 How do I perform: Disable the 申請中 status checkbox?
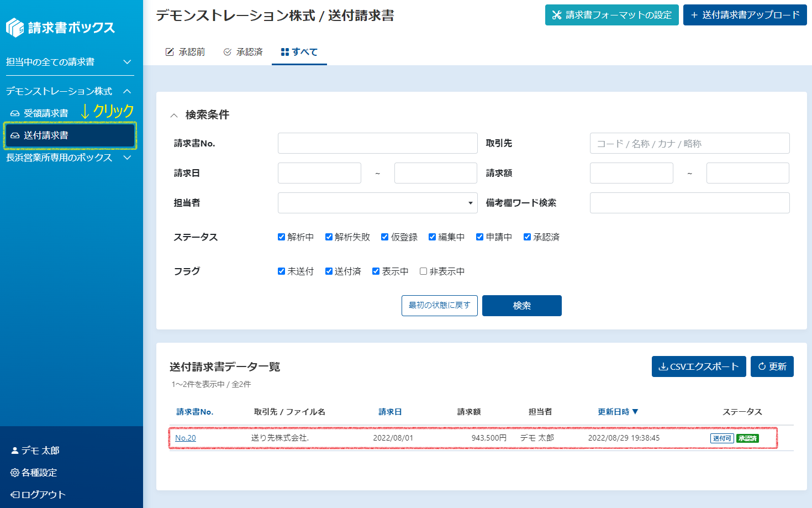coord(479,237)
